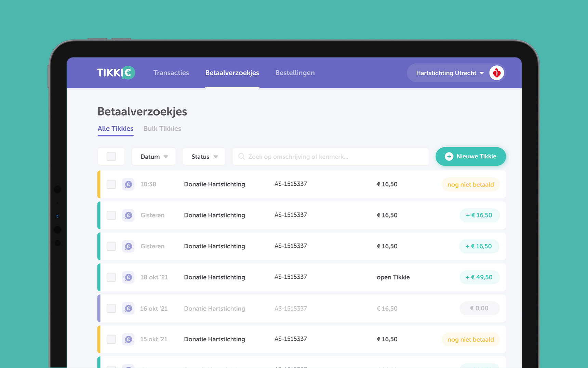Check the 16 okt '21 row checkbox
588x368 pixels.
(x=111, y=308)
